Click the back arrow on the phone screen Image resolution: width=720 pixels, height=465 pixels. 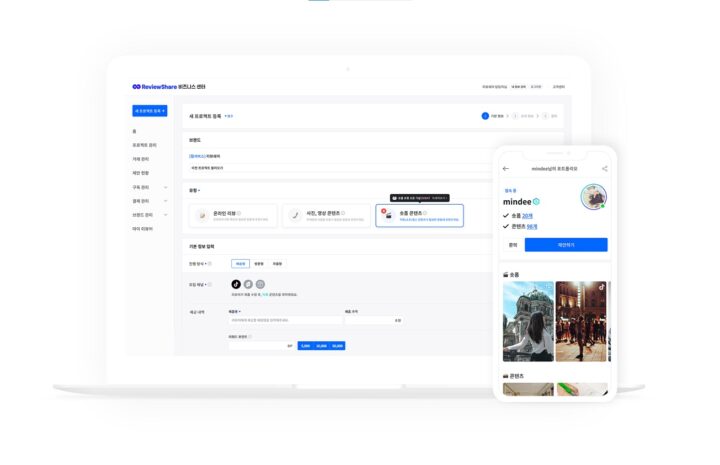tap(506, 169)
